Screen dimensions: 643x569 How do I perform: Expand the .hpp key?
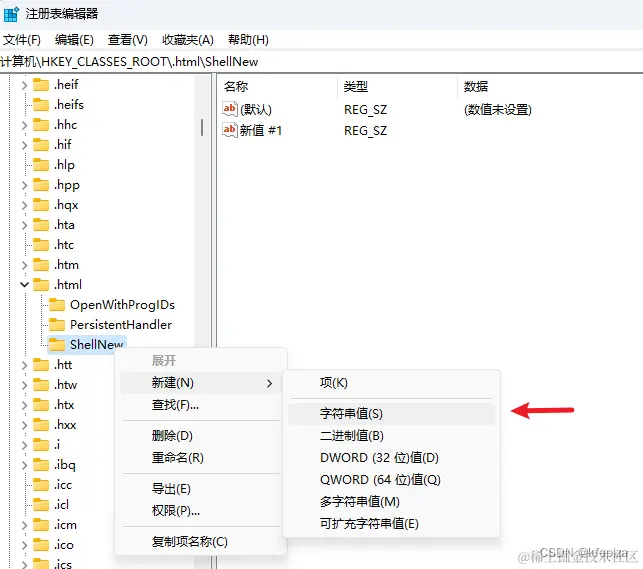click(25, 185)
